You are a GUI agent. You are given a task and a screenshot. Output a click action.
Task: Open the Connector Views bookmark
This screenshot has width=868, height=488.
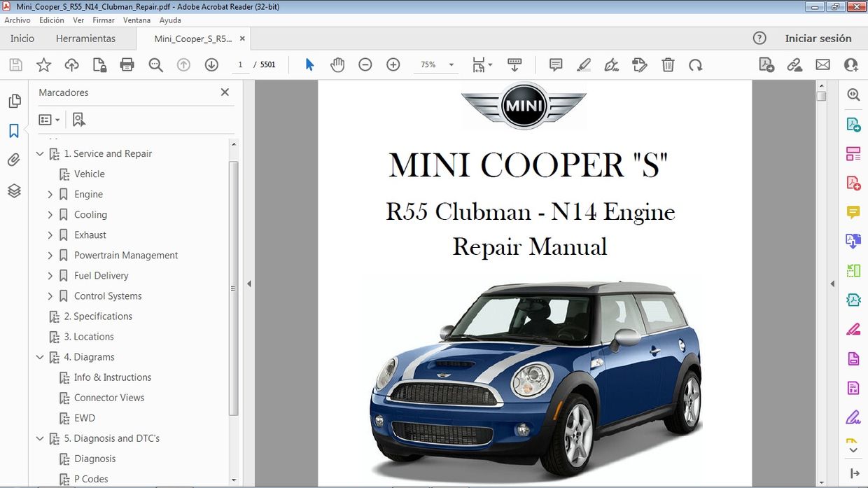coord(109,398)
